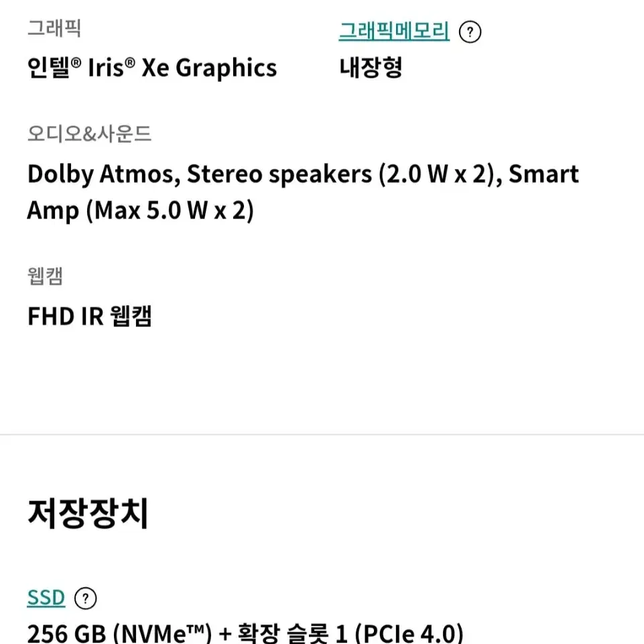Open the 그래픽메모리 glossary link
The height and width of the screenshot is (644, 644).
394,31
